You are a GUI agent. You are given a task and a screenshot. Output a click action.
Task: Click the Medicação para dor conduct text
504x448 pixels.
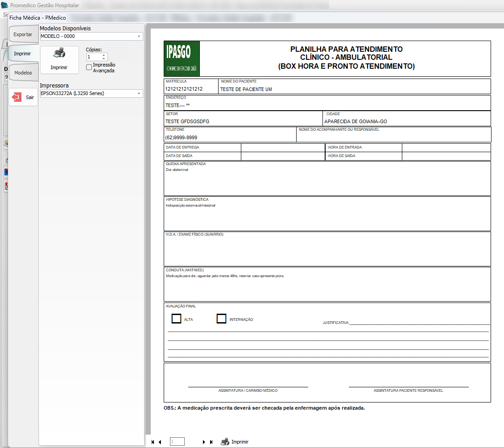[225, 276]
